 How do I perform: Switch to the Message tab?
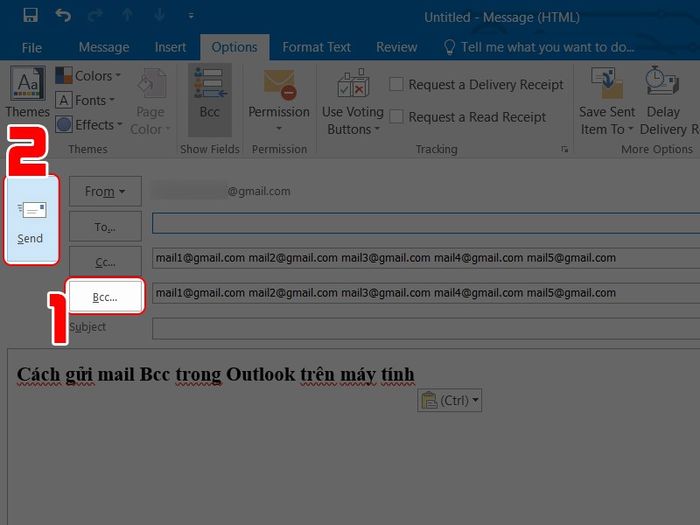click(104, 47)
